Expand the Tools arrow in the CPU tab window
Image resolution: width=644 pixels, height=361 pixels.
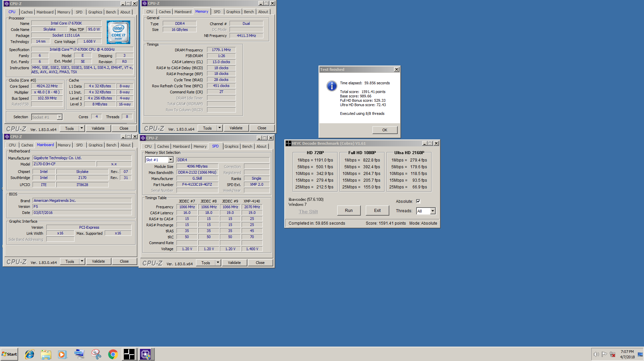pos(82,128)
